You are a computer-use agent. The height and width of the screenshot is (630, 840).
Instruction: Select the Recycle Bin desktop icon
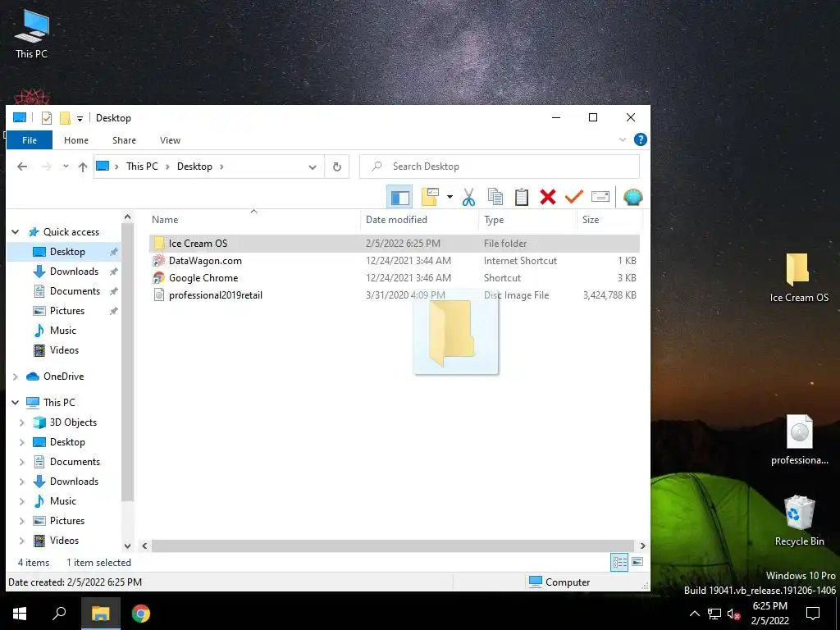coord(799,520)
